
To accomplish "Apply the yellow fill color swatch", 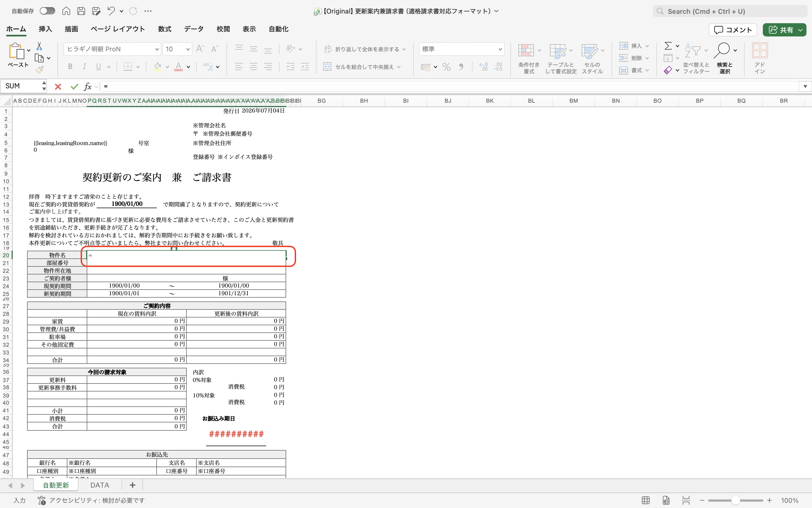I will [157, 67].
